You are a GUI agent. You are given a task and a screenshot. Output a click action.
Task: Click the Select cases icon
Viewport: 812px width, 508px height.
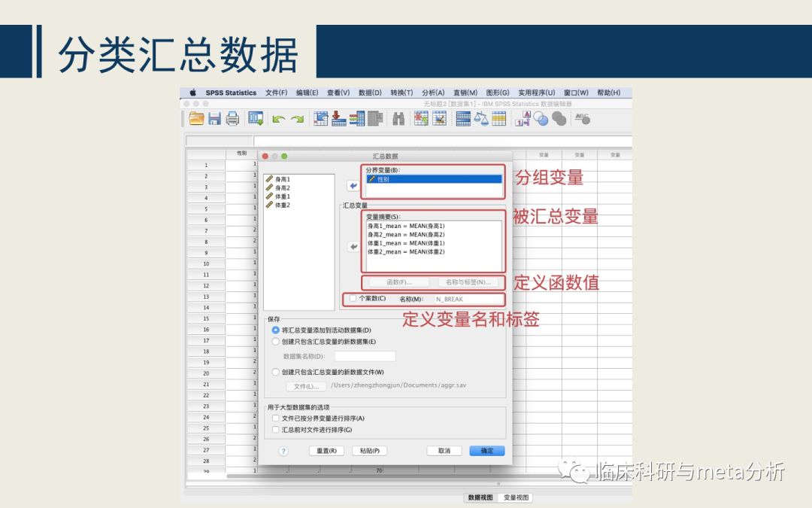coord(499,119)
